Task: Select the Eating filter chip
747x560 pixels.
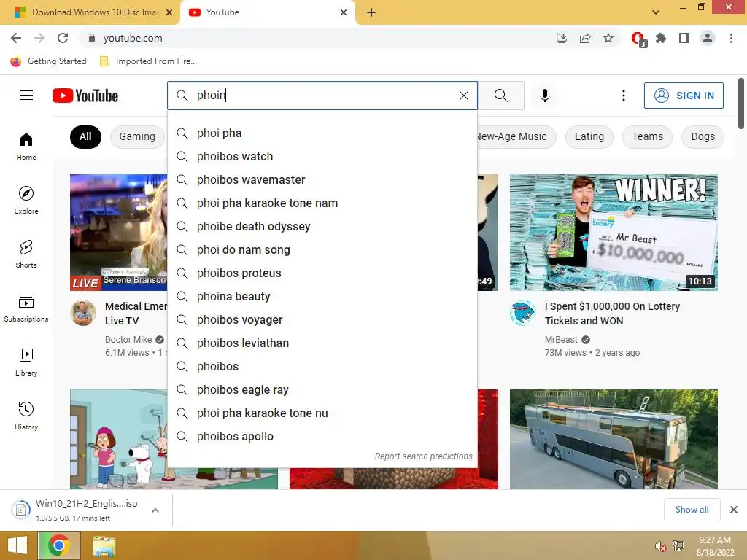Action: 589,136
